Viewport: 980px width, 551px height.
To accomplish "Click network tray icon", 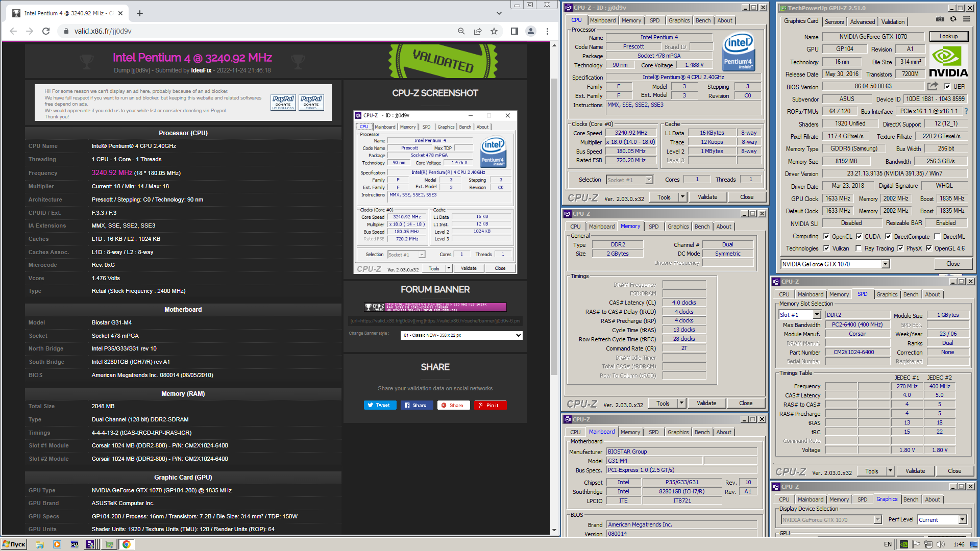I will [x=928, y=544].
